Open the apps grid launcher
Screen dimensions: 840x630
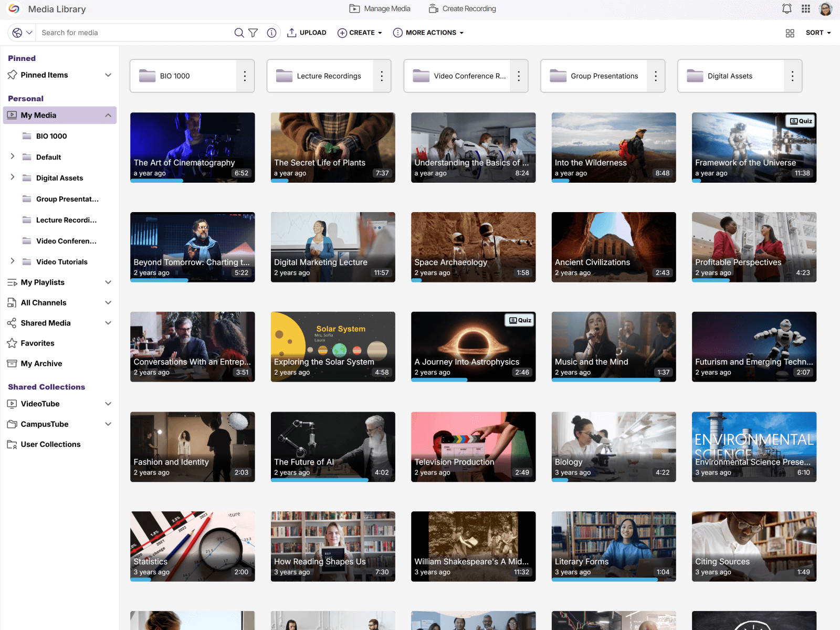[x=806, y=9]
